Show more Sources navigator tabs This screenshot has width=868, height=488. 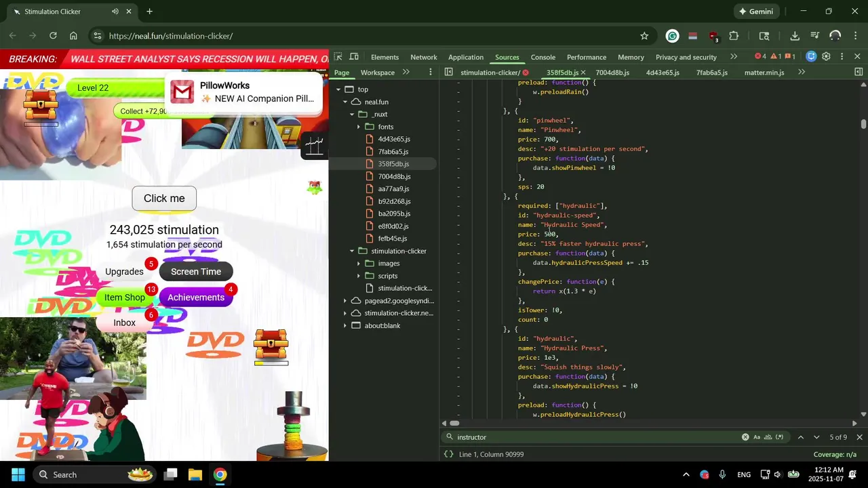(406, 72)
